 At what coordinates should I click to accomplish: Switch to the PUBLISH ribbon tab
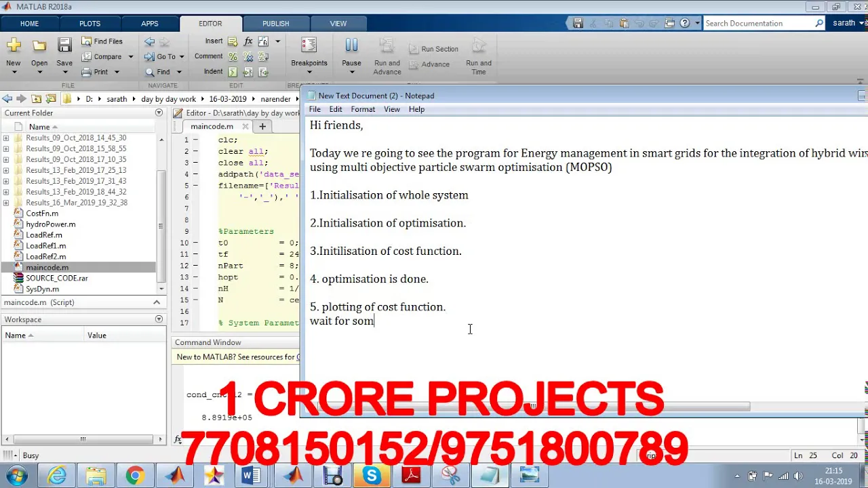[275, 23]
